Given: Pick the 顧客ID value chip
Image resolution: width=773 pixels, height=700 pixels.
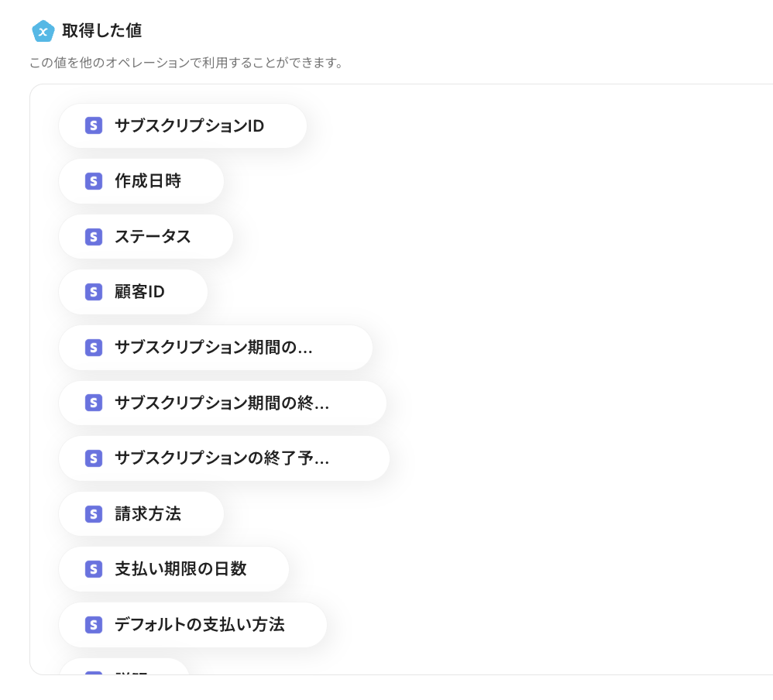Looking at the screenshot, I should click(x=139, y=292).
